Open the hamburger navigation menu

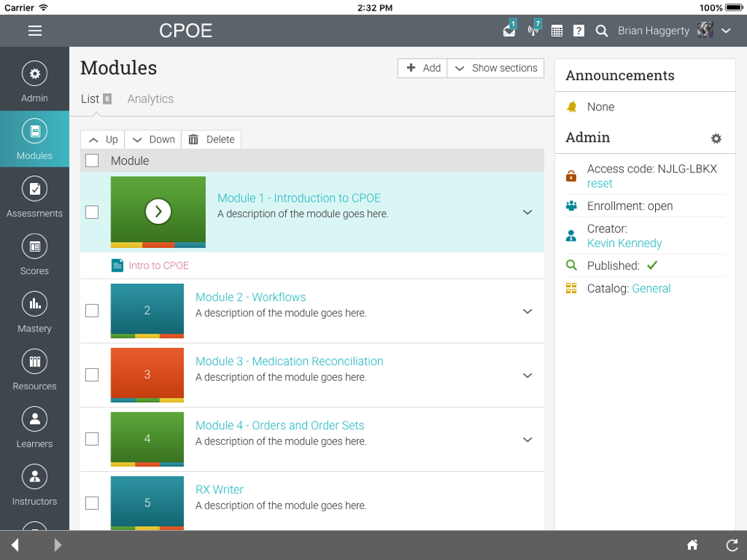click(x=35, y=31)
